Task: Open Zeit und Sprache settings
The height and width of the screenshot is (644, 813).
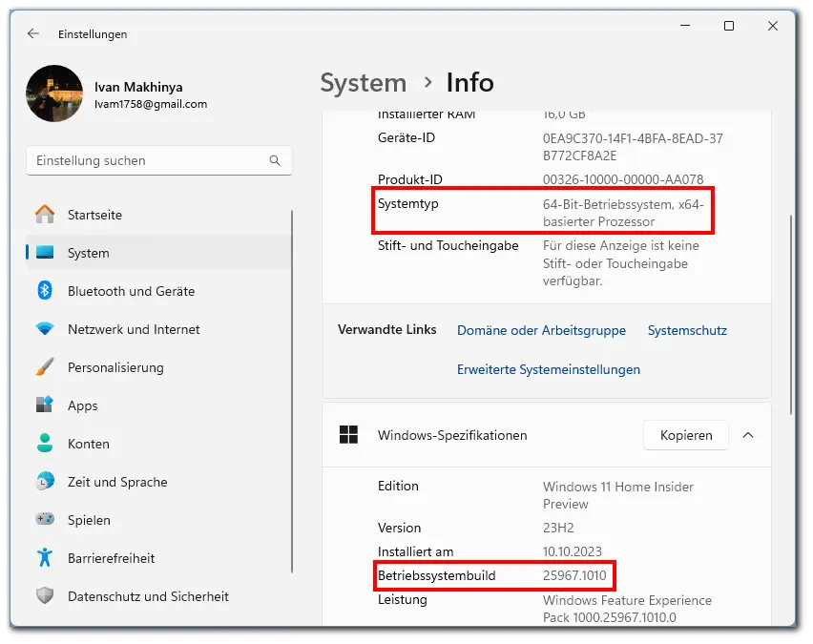Action: click(158, 481)
